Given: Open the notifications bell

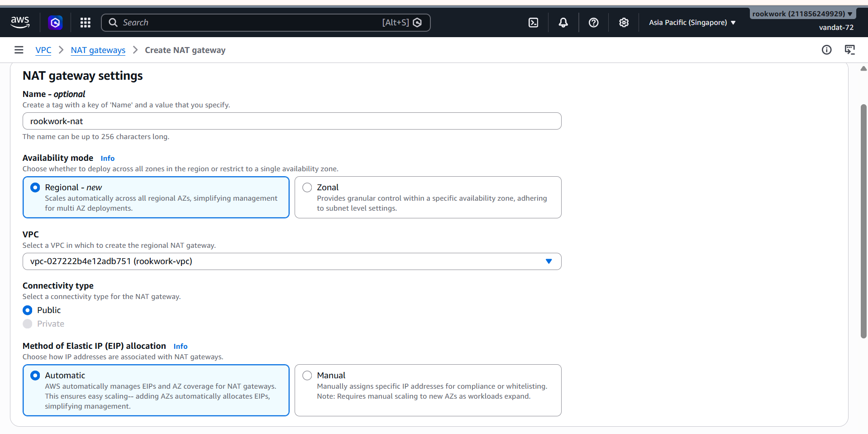Looking at the screenshot, I should point(563,22).
